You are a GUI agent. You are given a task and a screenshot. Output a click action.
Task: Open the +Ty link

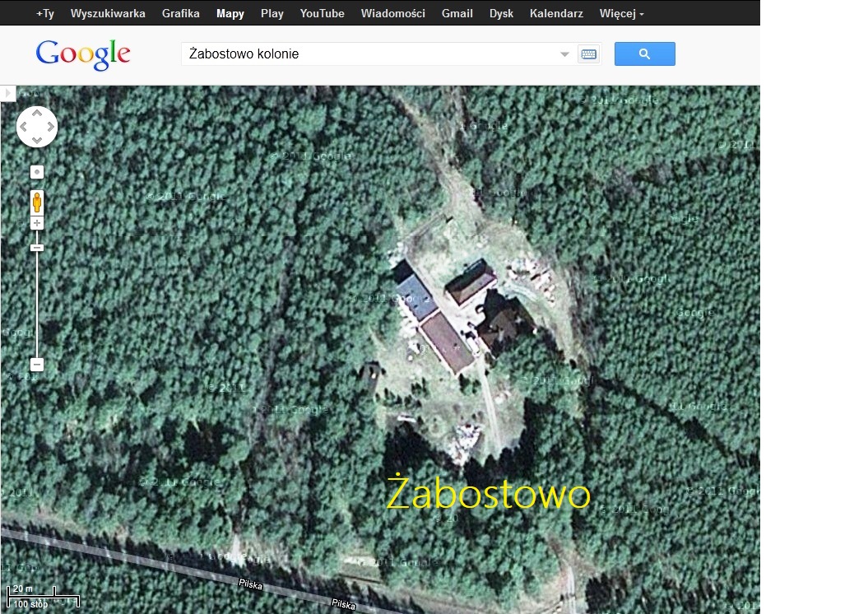(x=44, y=13)
